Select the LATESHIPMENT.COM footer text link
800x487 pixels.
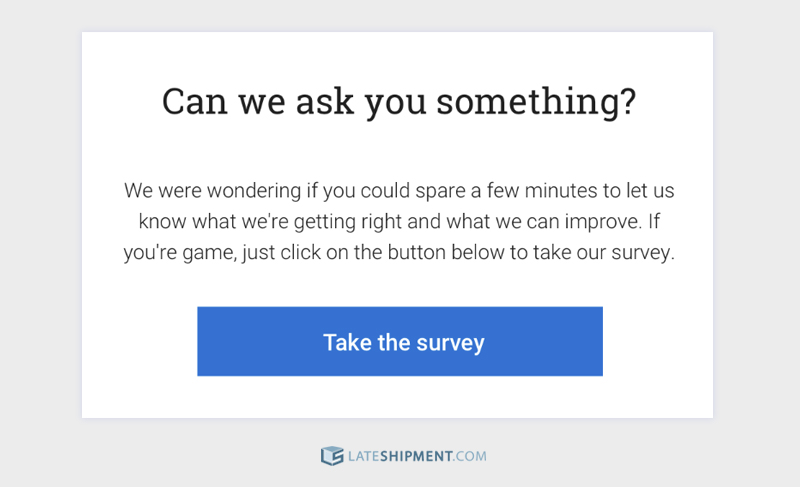[417, 456]
